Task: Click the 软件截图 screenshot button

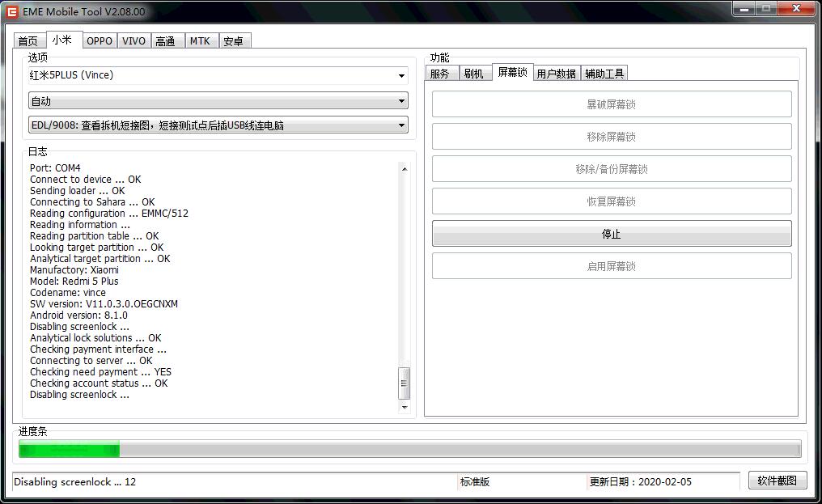Action: 778,481
